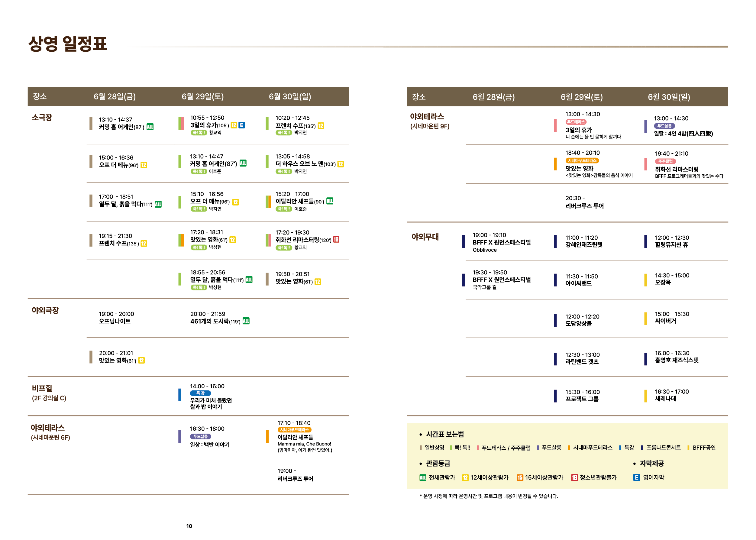Click the red 19 rating icon beside 취화선 리마스터링(120')

click(336, 239)
